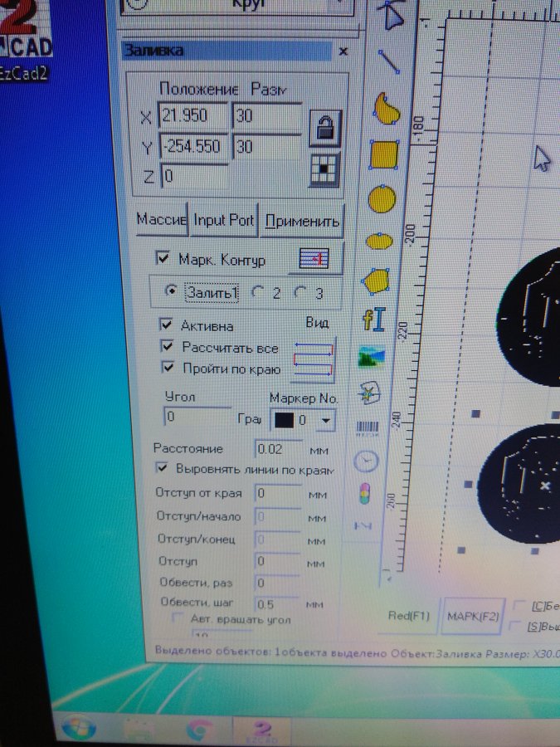The height and width of the screenshot is (747, 560).
Task: Select the line drawing tool
Action: 389,61
